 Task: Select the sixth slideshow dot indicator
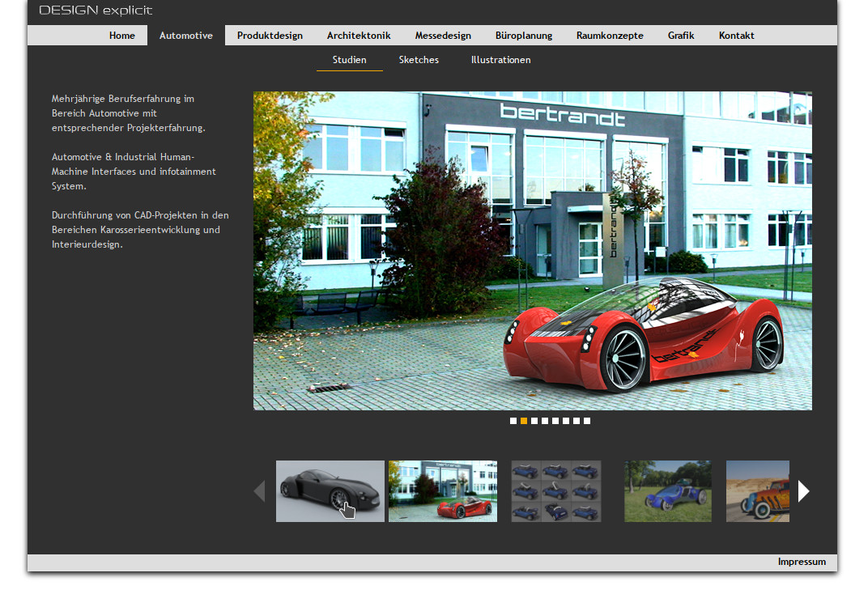566,421
